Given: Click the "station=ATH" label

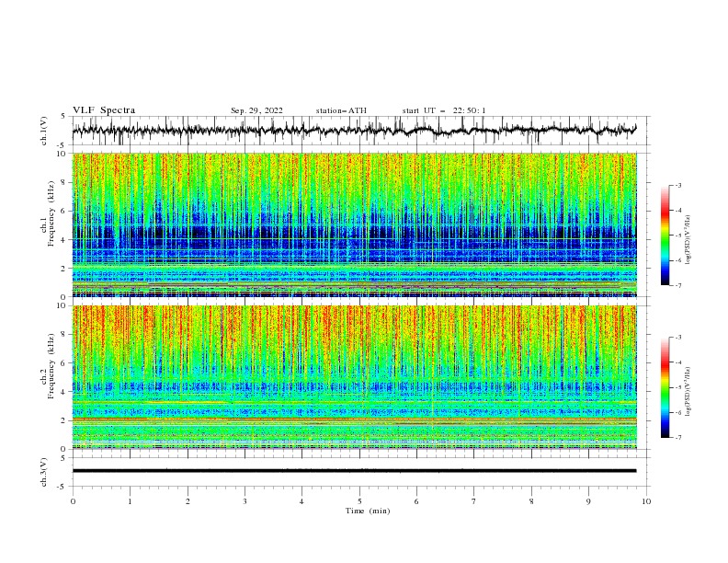Looking at the screenshot, I should pos(341,110).
